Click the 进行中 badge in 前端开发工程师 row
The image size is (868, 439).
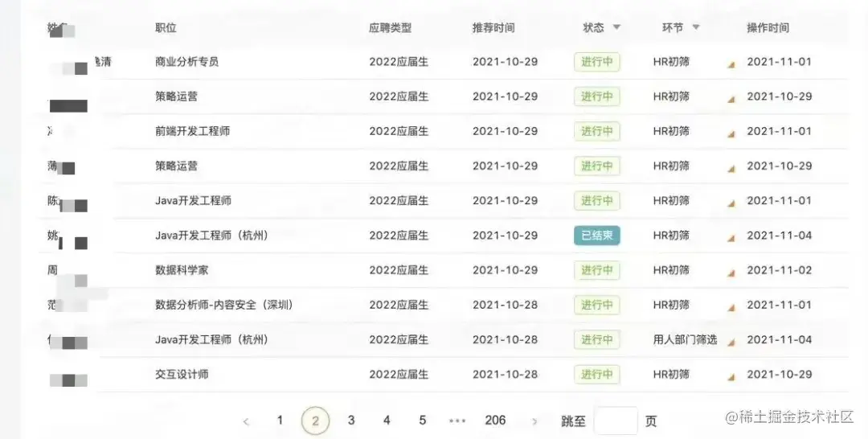(x=596, y=131)
